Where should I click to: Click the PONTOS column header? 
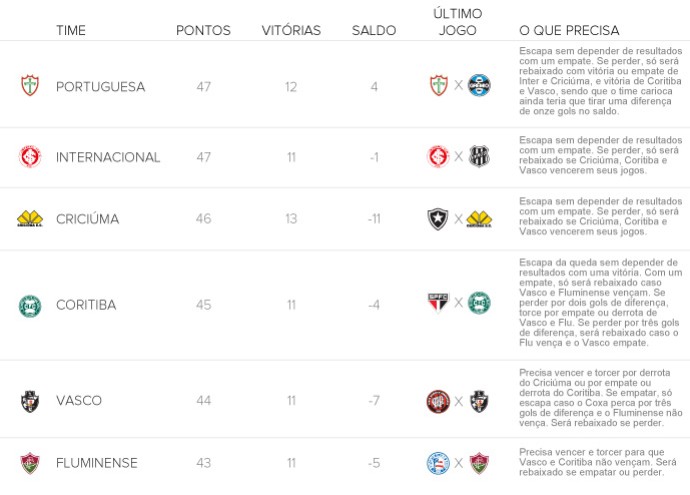click(203, 30)
